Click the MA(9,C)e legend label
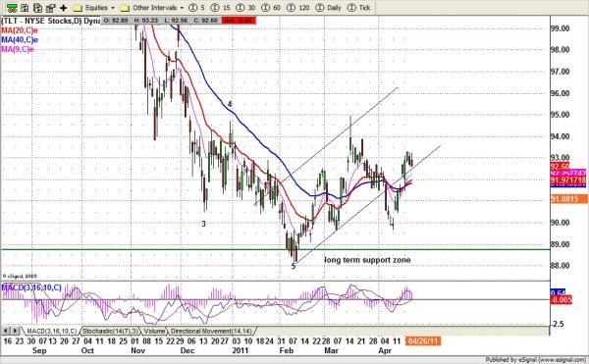This screenshot has width=589, height=364. pos(18,49)
